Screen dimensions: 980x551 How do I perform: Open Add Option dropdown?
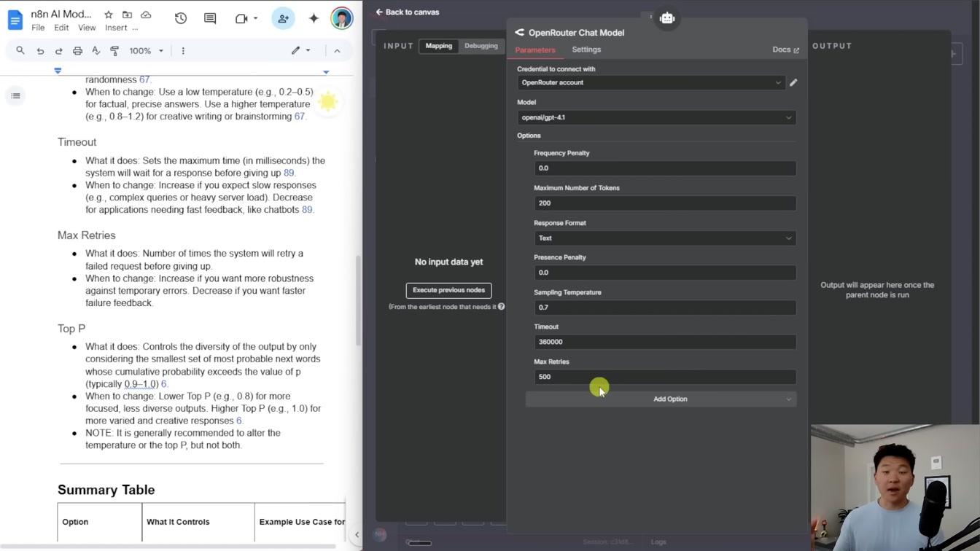pyautogui.click(x=661, y=399)
